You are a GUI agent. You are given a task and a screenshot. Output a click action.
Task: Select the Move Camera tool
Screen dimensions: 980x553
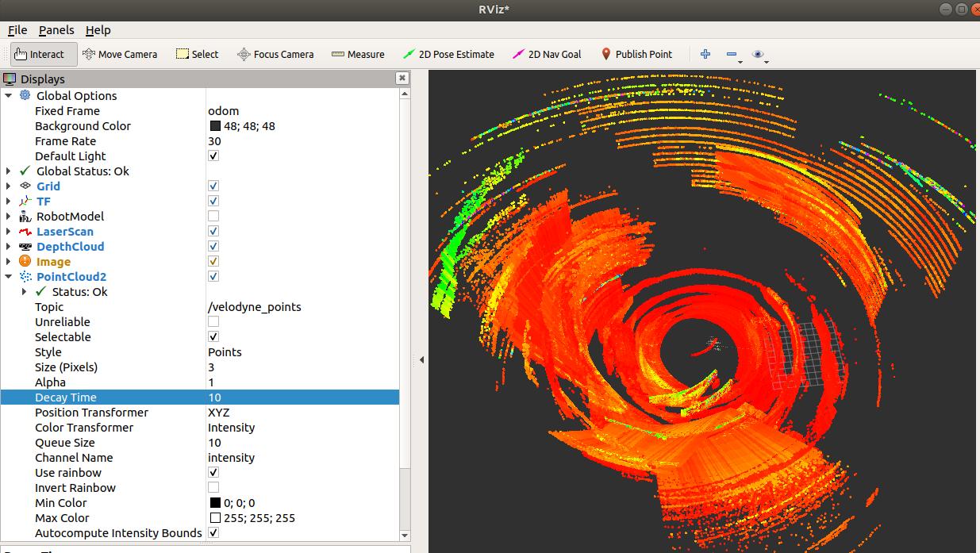[x=120, y=54]
